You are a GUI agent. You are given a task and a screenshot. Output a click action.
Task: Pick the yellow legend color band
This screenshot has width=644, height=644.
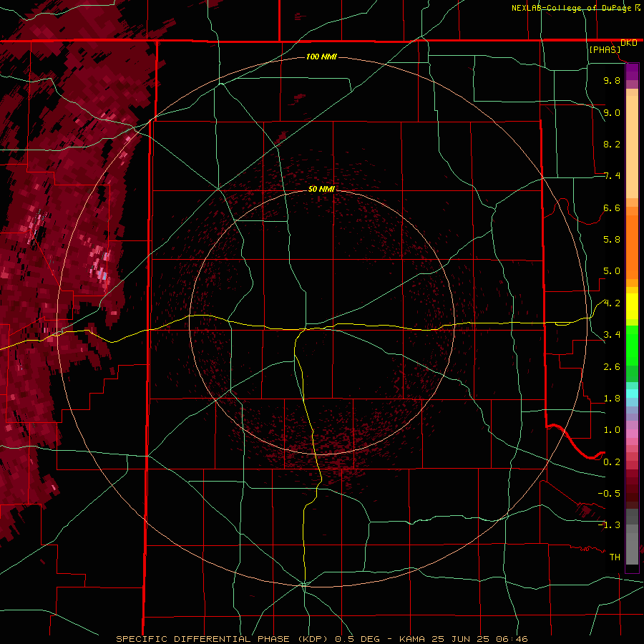632,306
